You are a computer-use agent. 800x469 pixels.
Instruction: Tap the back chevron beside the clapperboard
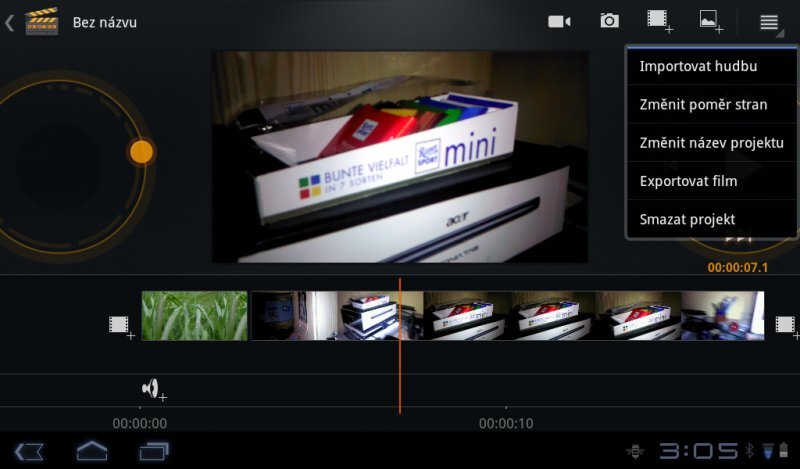coord(10,22)
